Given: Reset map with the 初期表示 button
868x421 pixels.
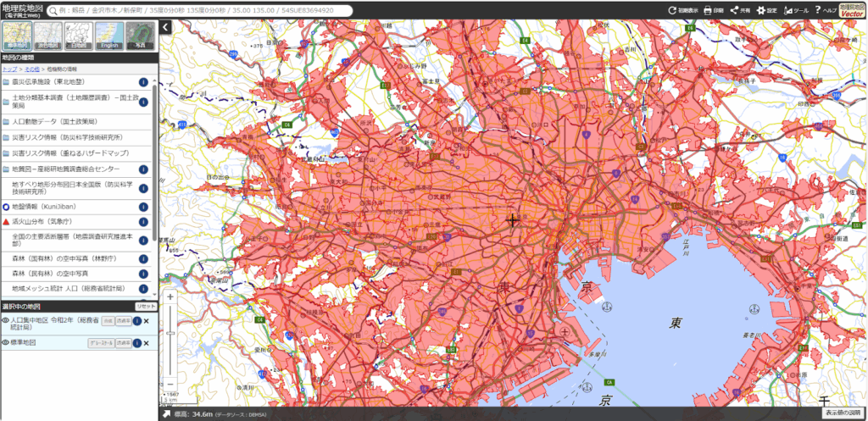Looking at the screenshot, I should [x=683, y=10].
